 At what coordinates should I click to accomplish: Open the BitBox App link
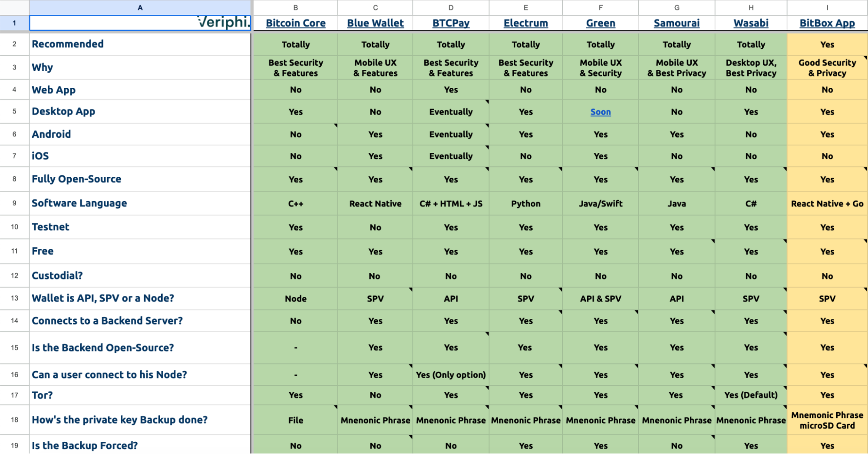(x=827, y=23)
